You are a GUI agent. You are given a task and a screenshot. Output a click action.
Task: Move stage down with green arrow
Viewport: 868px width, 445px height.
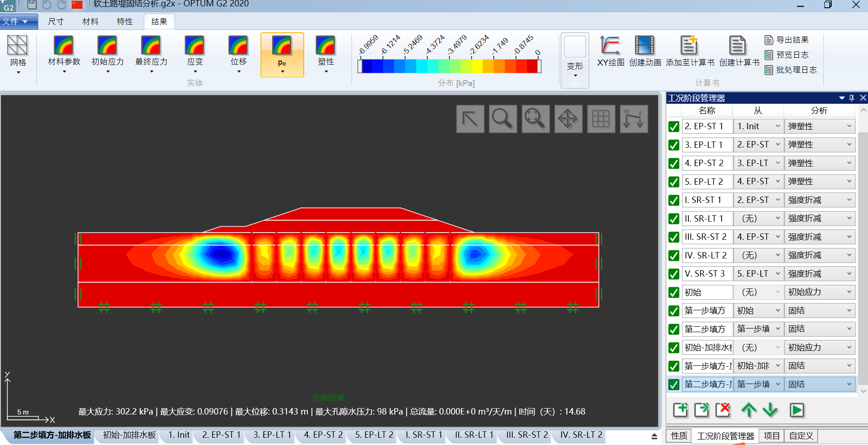(770, 410)
